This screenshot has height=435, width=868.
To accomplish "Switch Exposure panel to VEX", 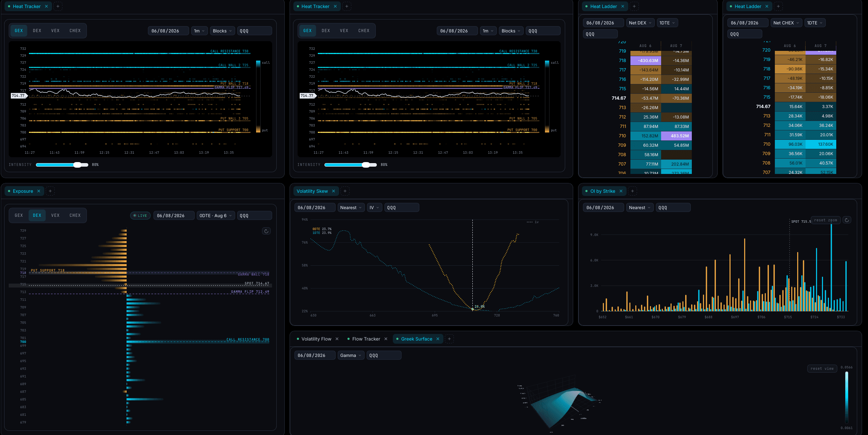I will coord(55,215).
